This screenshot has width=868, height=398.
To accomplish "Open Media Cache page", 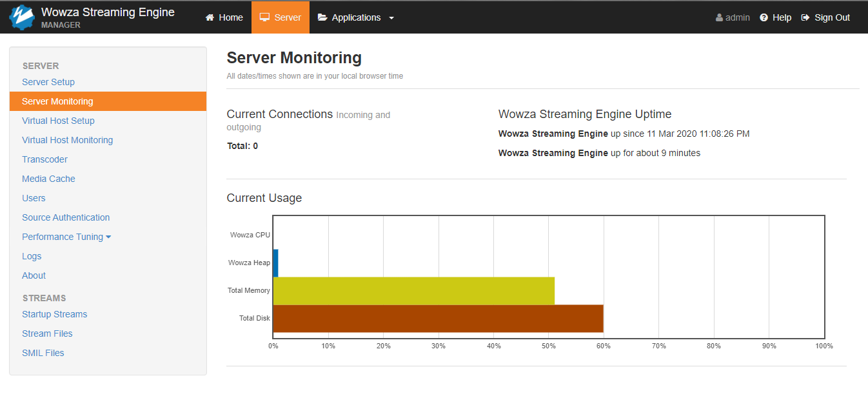I will (x=48, y=179).
